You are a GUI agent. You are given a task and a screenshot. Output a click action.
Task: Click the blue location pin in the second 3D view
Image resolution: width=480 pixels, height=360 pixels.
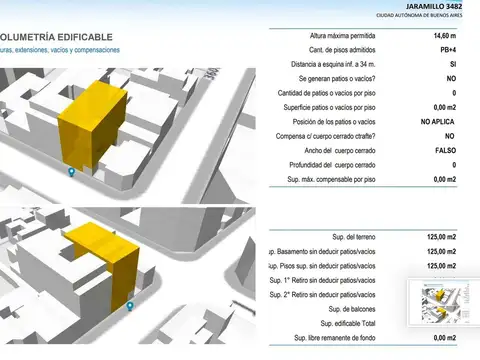pyautogui.click(x=130, y=306)
